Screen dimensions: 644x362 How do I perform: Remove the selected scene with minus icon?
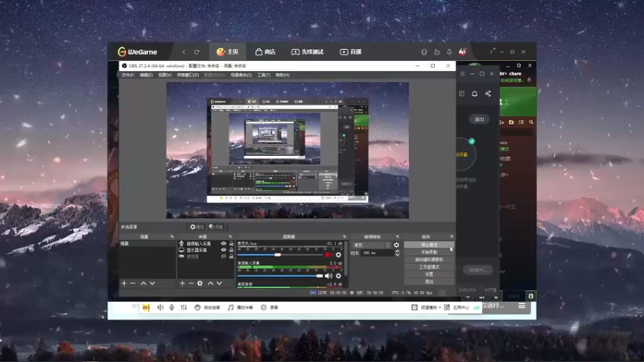(133, 283)
